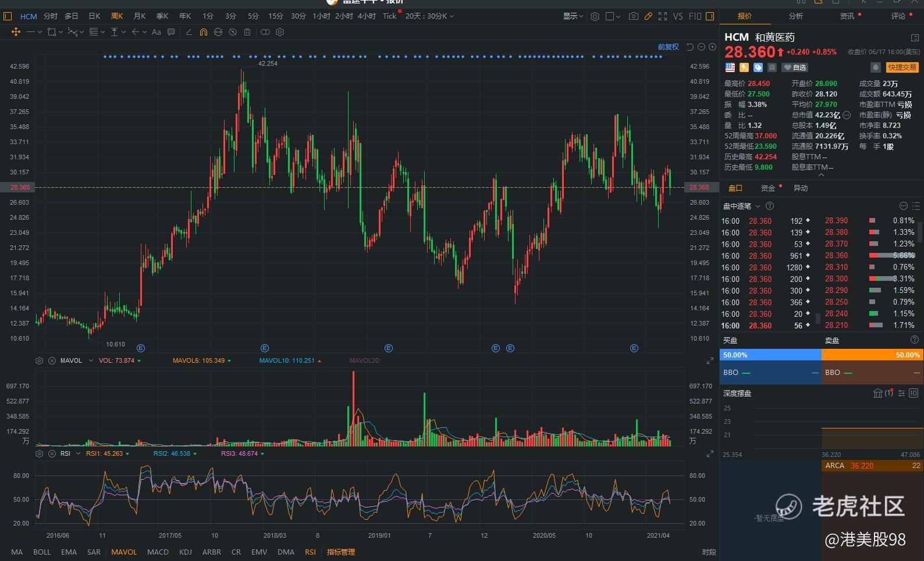Open the 20天:30分K period dropdown
The width and height of the screenshot is (924, 561).
click(429, 16)
